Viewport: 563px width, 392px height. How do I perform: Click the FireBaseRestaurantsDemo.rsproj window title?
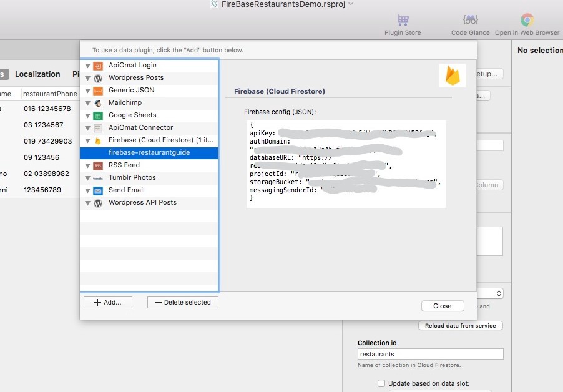click(283, 4)
